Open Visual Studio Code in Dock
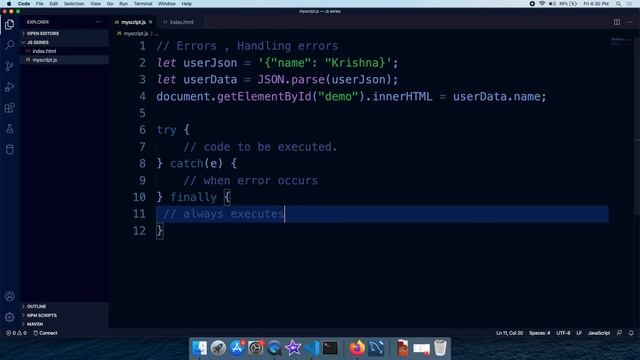 (x=312, y=348)
